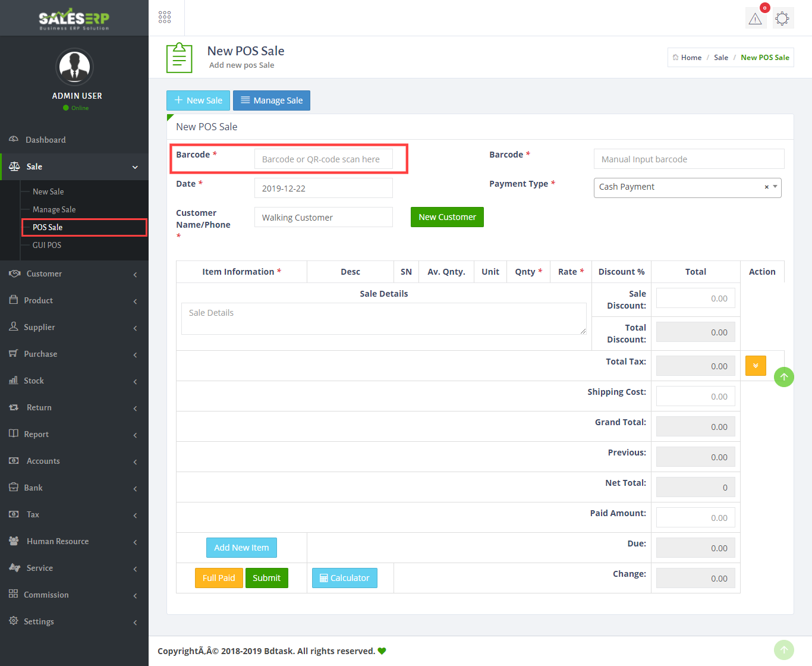Click the green scroll-up arrow beside the table
This screenshot has width=812, height=666.
[784, 377]
